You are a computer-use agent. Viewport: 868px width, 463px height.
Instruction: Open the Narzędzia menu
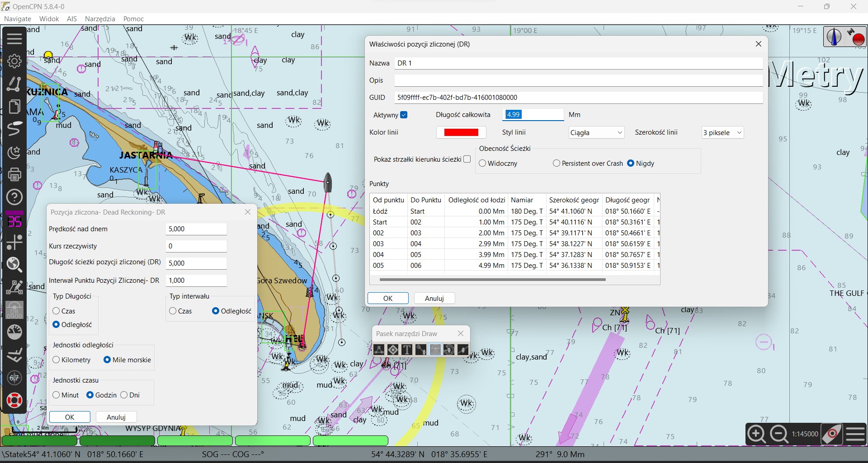(100, 19)
